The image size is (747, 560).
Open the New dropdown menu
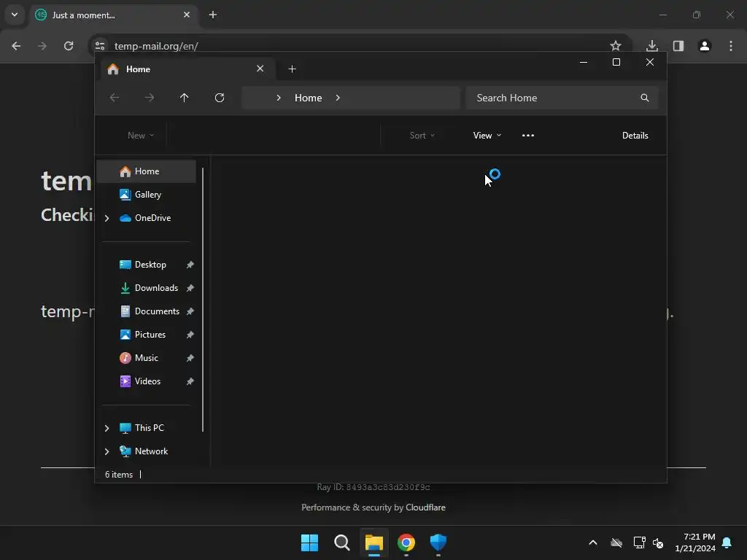[x=141, y=135]
